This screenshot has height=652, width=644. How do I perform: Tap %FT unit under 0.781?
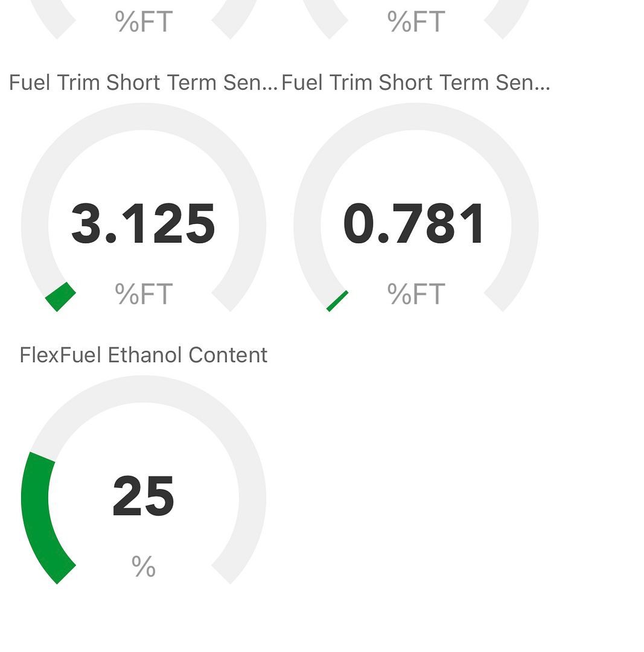click(416, 293)
